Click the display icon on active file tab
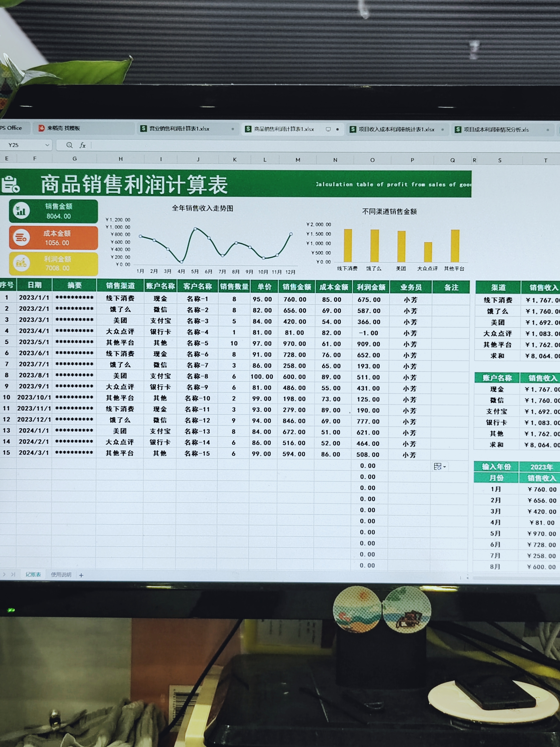The image size is (560, 747). coord(328,129)
